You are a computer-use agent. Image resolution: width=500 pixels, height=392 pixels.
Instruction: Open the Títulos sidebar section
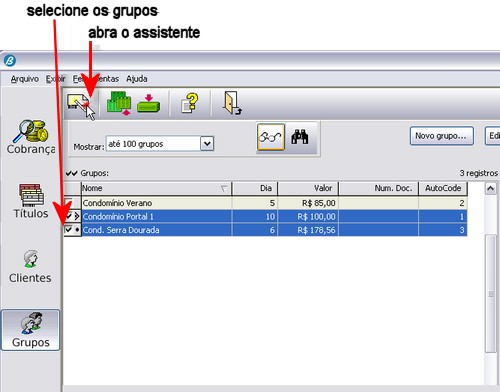pos(31,201)
